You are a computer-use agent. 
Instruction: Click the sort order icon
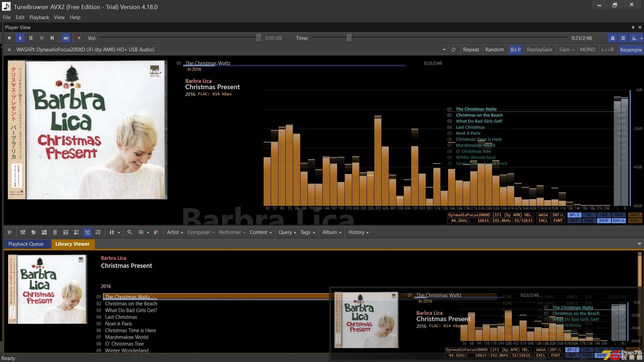tap(112, 232)
